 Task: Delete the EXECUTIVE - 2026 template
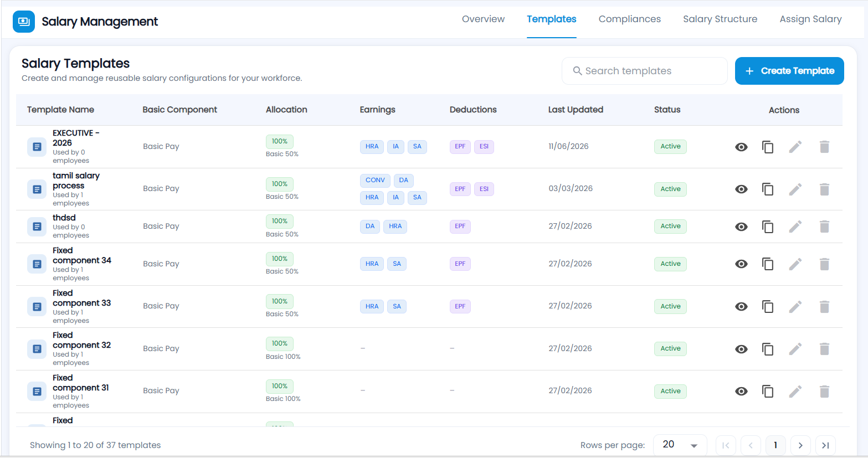(x=824, y=147)
